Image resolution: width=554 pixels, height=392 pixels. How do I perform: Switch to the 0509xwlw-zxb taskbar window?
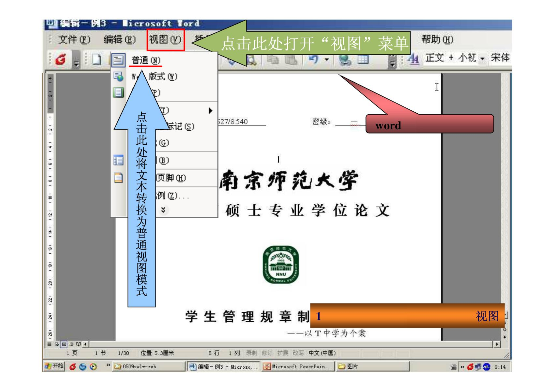click(x=149, y=367)
